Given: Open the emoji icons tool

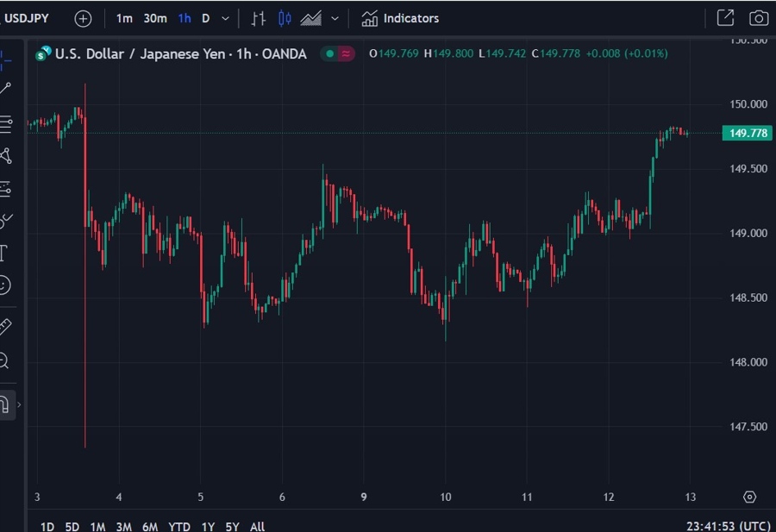Looking at the screenshot, I should tap(4, 285).
